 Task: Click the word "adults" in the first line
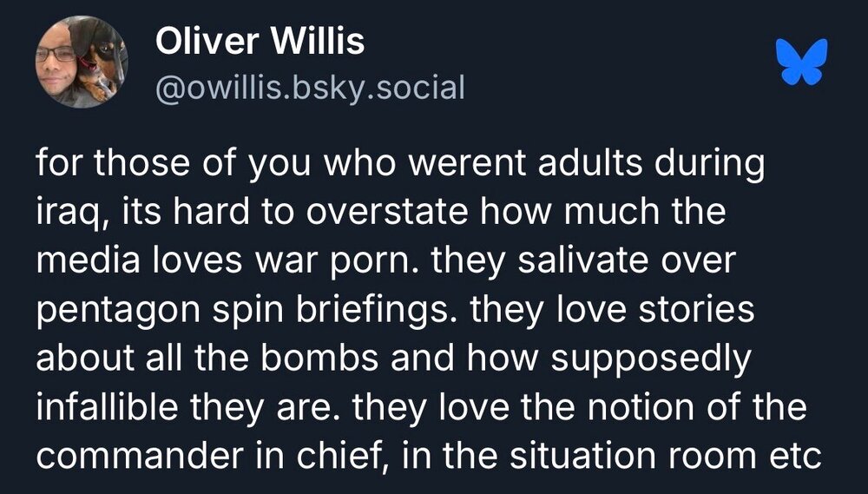pyautogui.click(x=588, y=165)
